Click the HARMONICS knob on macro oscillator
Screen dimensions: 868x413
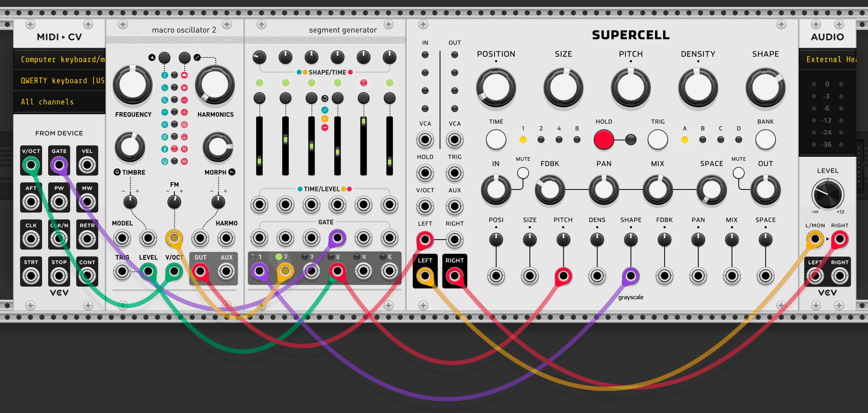click(x=215, y=85)
